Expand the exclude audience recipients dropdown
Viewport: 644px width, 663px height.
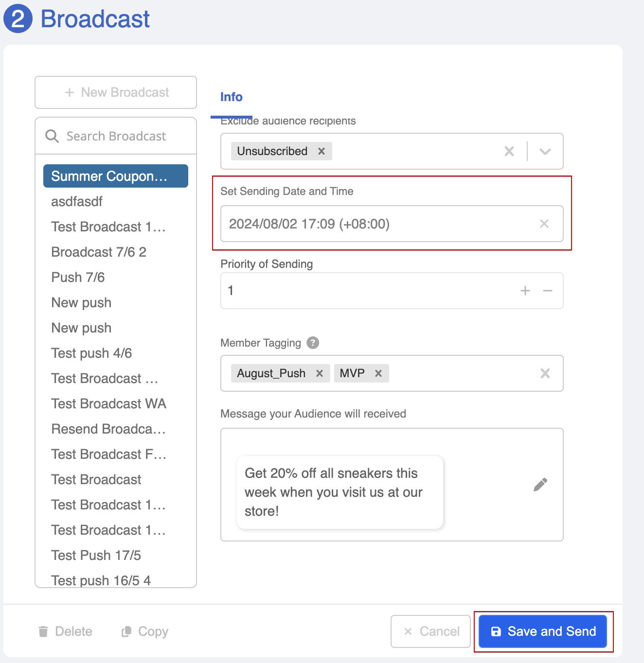tap(544, 151)
